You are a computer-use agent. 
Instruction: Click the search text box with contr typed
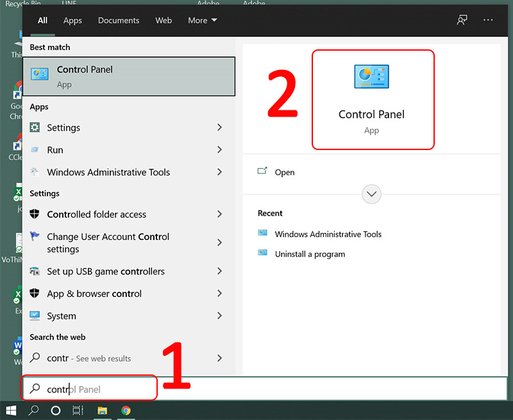pyautogui.click(x=90, y=389)
